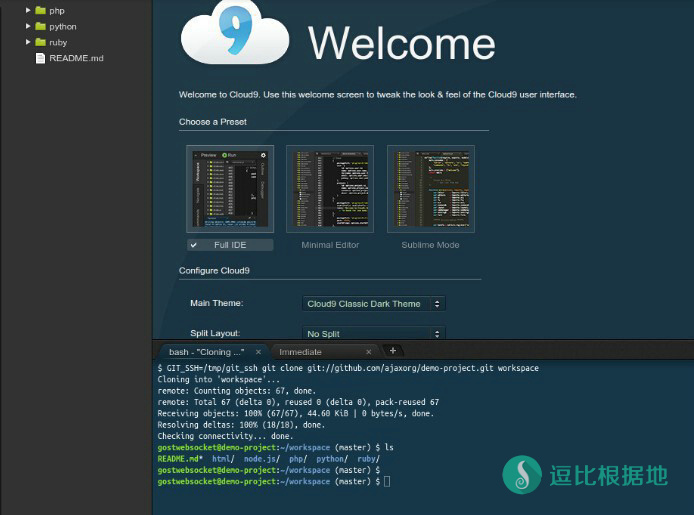Choose the Minimal Editor preset thumbnail

tap(330, 189)
